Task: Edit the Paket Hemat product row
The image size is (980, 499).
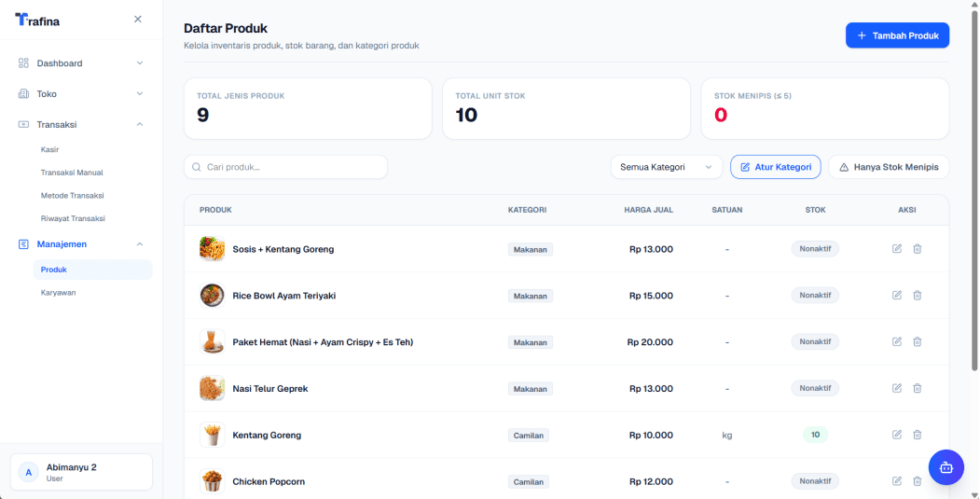Action: pyautogui.click(x=897, y=341)
